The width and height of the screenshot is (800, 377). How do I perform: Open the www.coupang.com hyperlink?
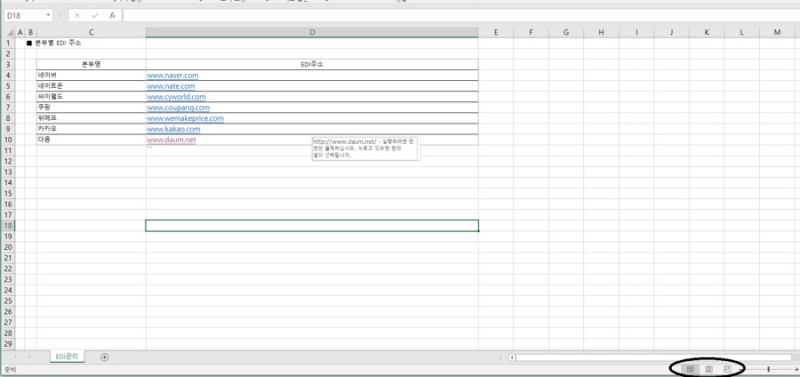pos(178,108)
